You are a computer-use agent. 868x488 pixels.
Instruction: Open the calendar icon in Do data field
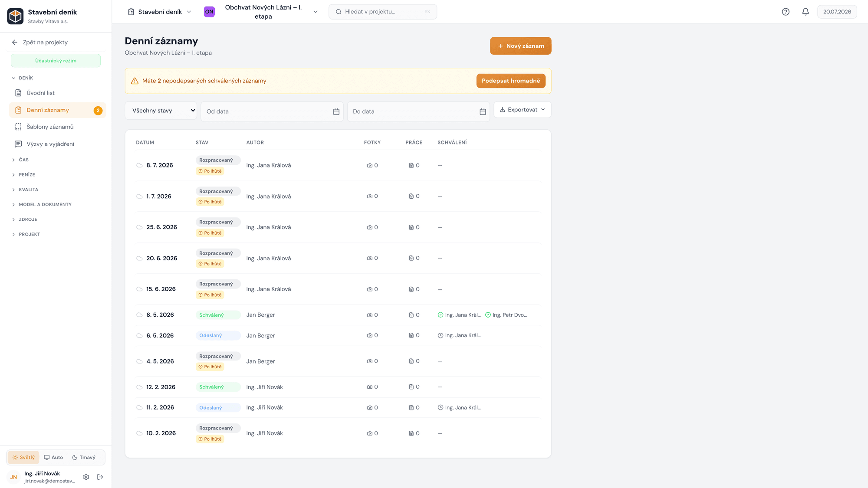[x=483, y=111]
